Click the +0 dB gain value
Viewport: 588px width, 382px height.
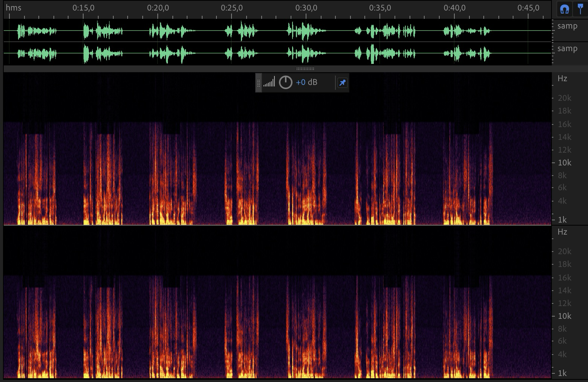[306, 82]
